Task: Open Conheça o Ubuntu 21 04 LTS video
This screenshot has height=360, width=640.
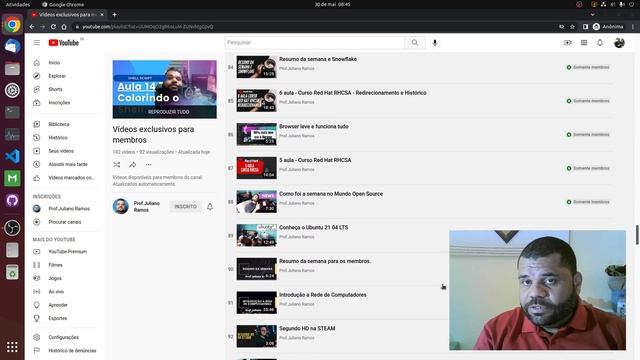Action: [x=313, y=227]
